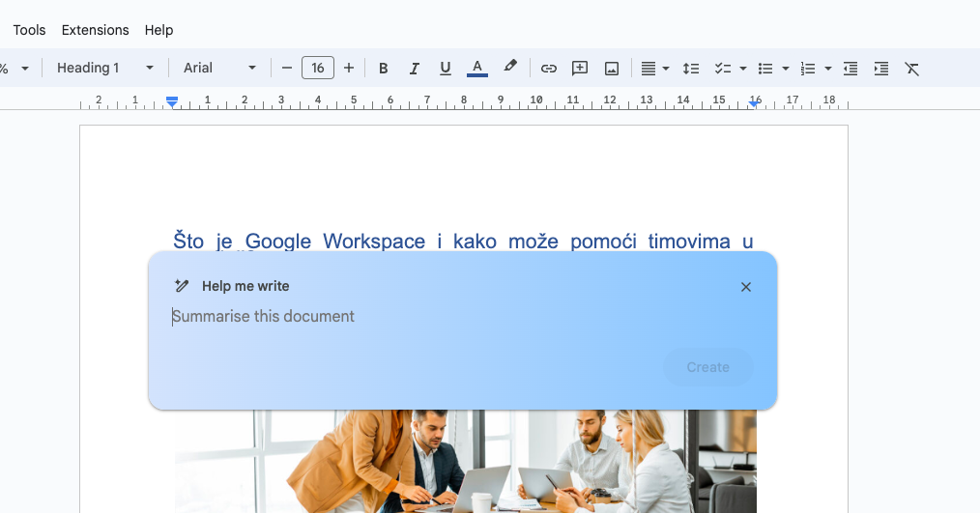Click the right indent marker on the ruler
The width and height of the screenshot is (980, 513).
(755, 103)
